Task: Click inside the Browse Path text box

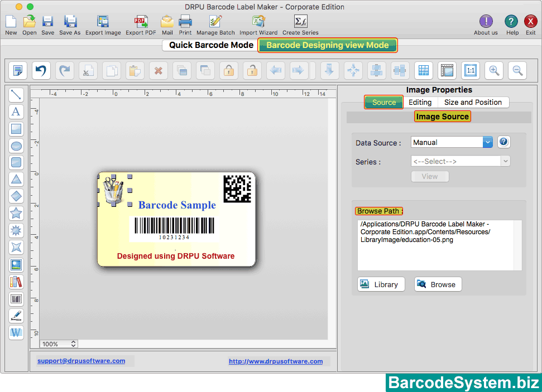Action: tap(439, 245)
